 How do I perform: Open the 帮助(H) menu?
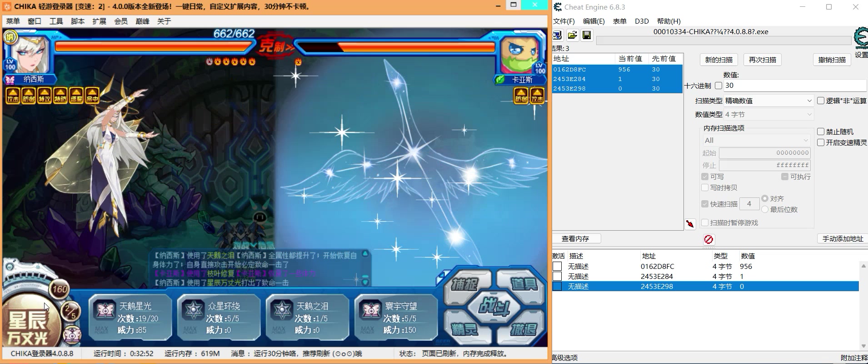[668, 21]
